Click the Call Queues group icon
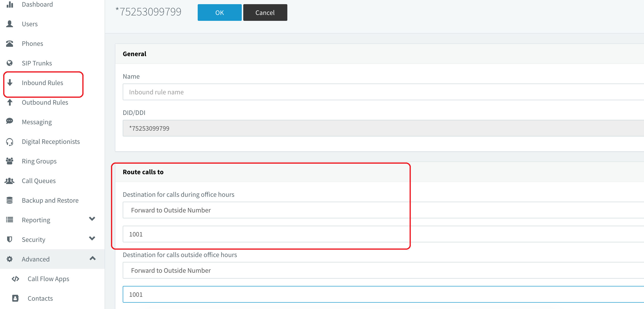644x309 pixels. click(10, 181)
